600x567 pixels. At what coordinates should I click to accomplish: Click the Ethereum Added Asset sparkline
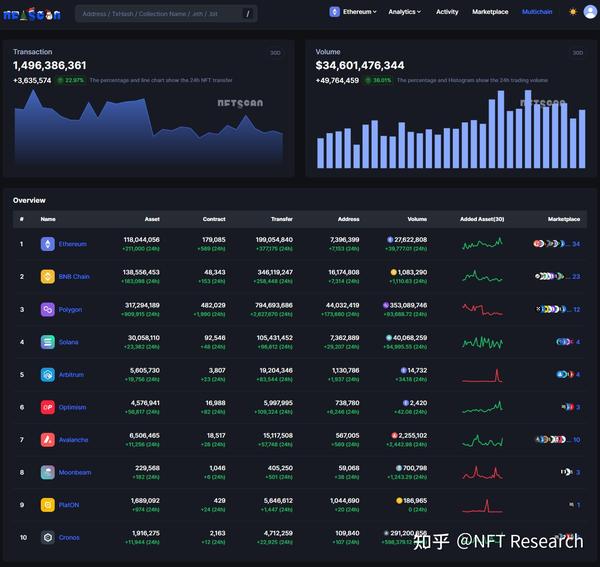tap(482, 243)
